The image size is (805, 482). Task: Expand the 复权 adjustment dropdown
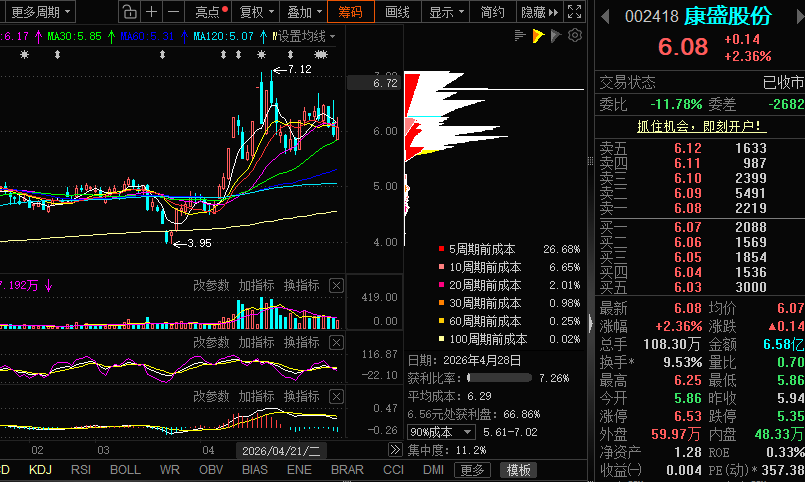[257, 11]
